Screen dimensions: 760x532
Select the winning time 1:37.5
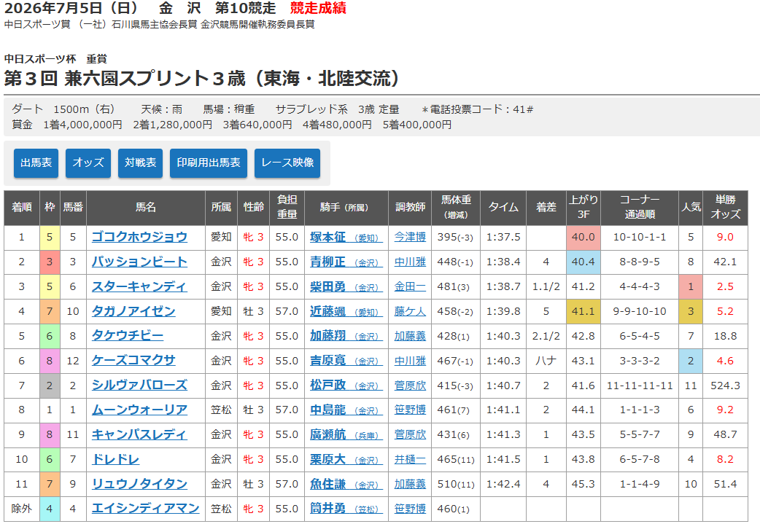point(503,237)
